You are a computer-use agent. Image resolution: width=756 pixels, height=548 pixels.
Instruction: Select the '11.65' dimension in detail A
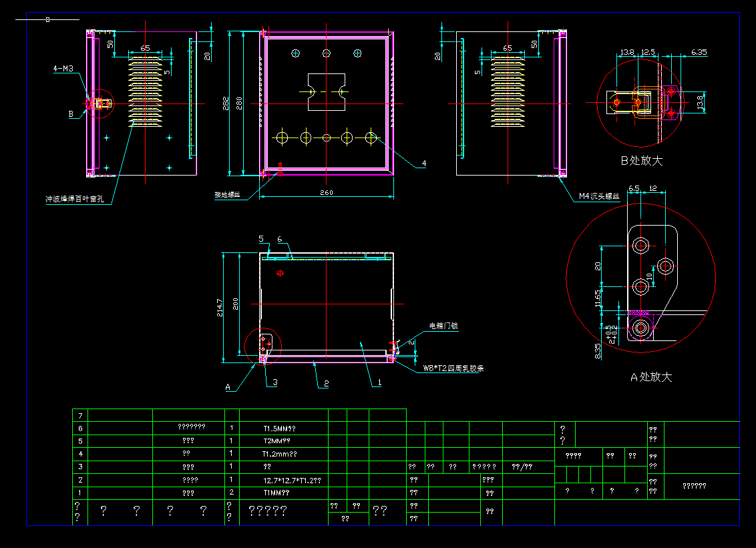[x=598, y=298]
